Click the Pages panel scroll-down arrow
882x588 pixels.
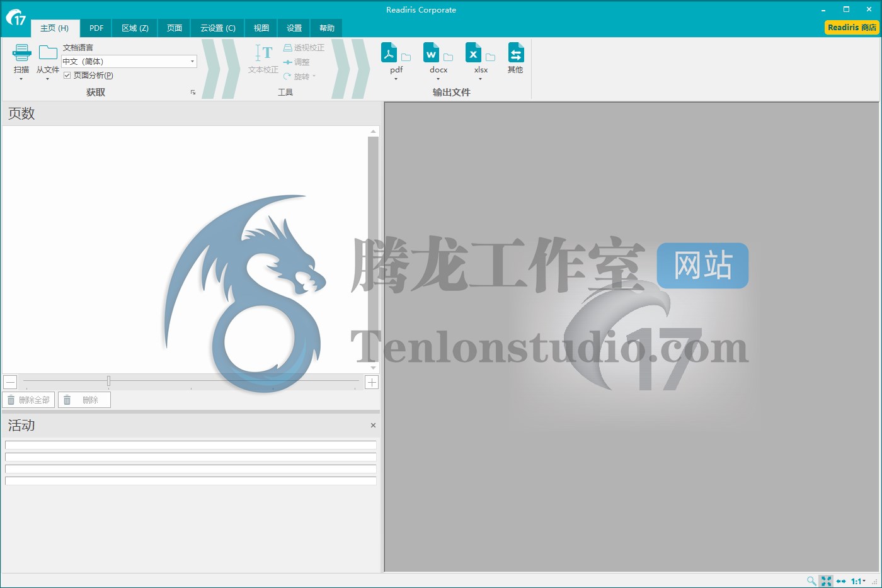[373, 368]
